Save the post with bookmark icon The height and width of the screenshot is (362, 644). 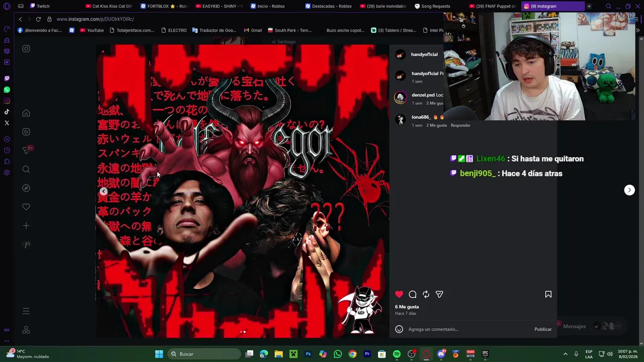(548, 294)
